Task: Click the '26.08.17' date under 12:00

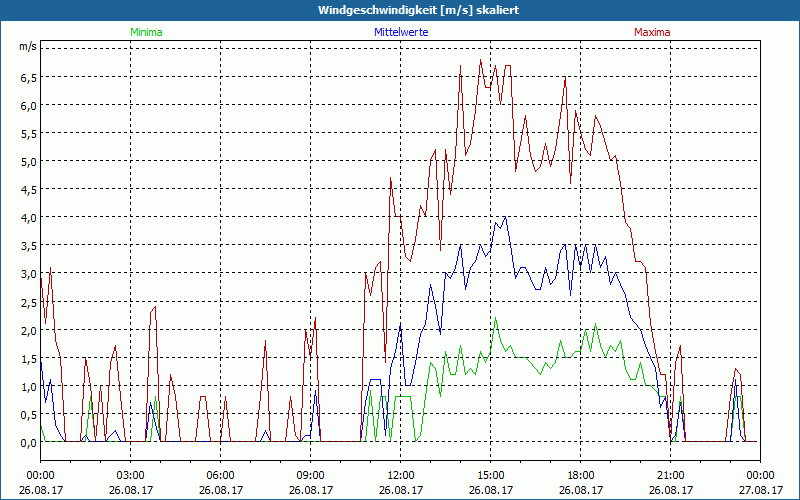Action: pos(401,490)
